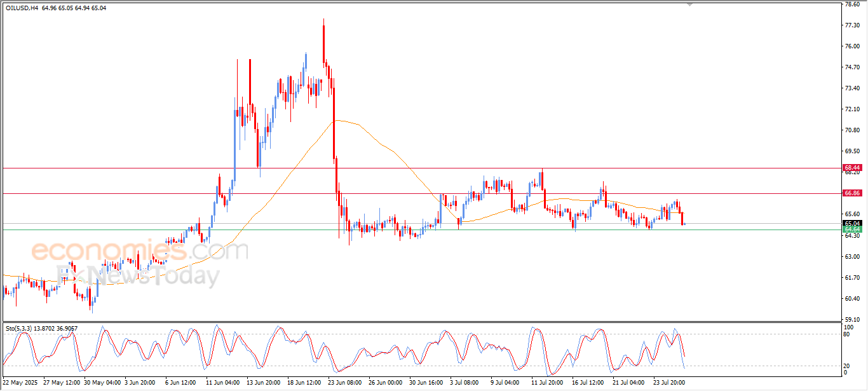868x391 pixels.
Task: Click the 77.30 price axis label
Action: (851, 25)
